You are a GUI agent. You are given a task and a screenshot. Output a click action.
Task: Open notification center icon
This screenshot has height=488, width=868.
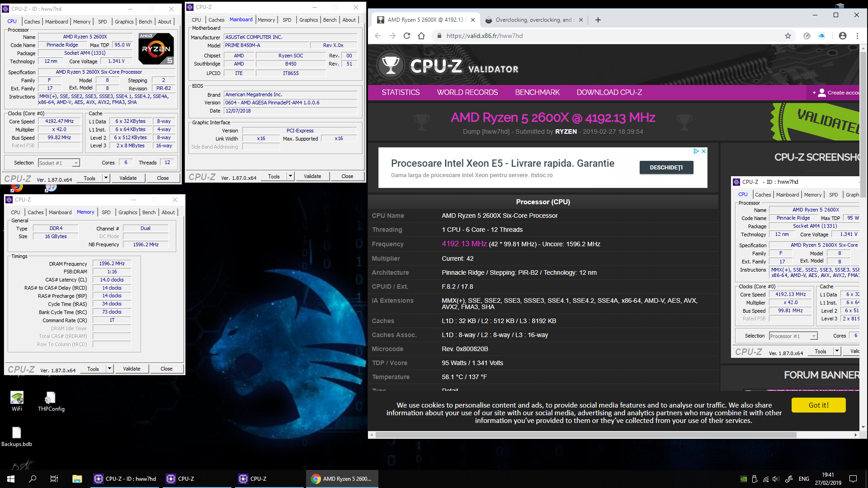tap(853, 479)
